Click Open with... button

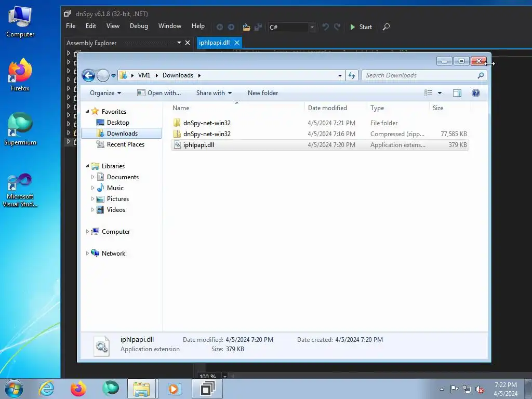159,93
